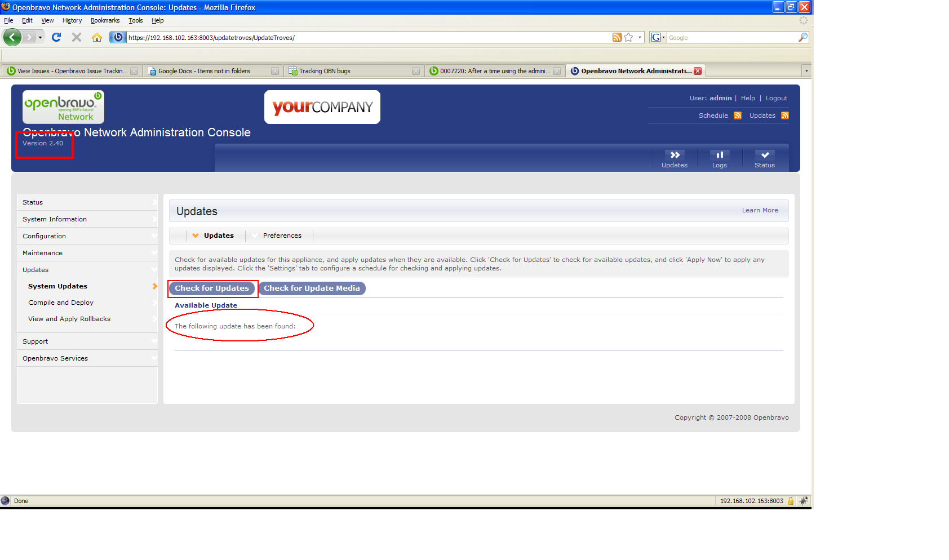Open System Information in the sidebar
The width and height of the screenshot is (949, 560).
pyautogui.click(x=87, y=219)
